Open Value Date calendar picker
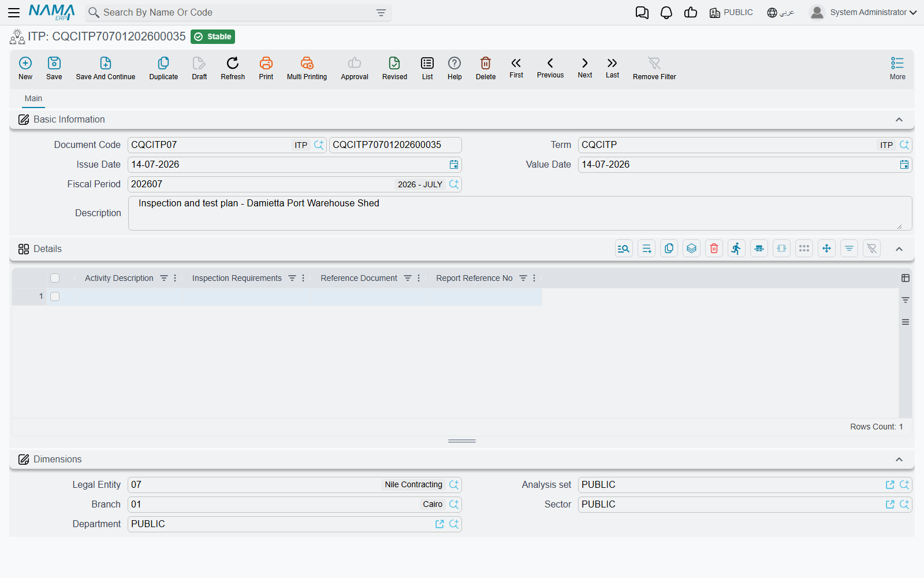 (x=904, y=165)
